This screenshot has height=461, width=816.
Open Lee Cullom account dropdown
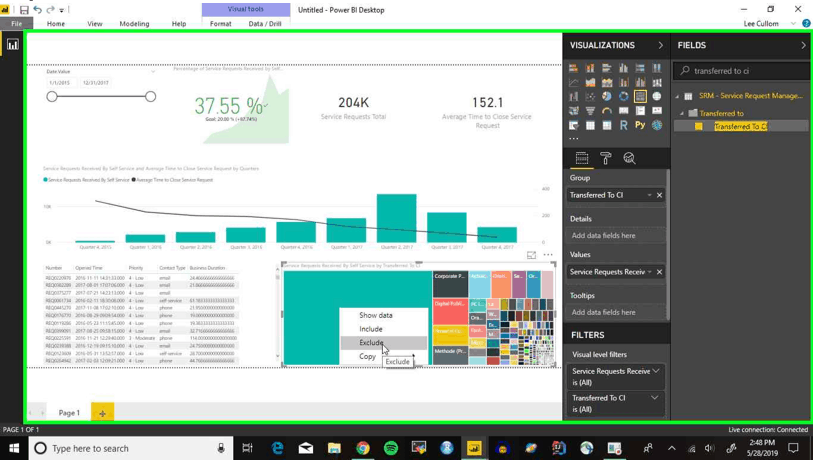pyautogui.click(x=793, y=23)
